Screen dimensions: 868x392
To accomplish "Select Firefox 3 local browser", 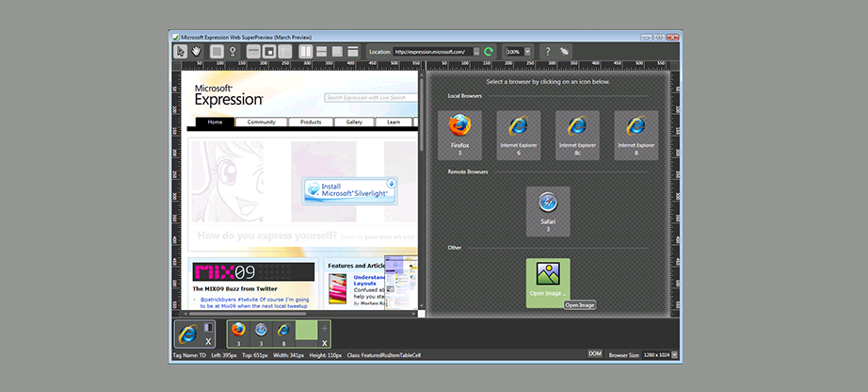I will (459, 136).
